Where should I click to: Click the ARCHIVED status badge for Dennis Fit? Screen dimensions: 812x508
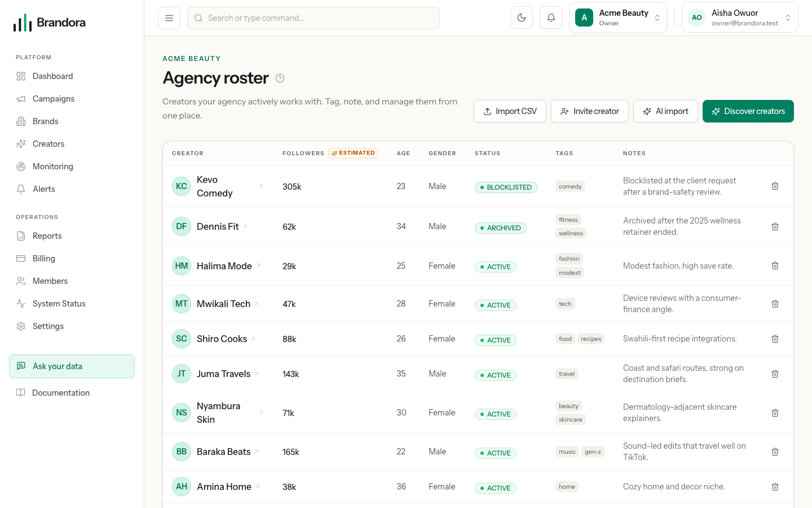(x=501, y=228)
